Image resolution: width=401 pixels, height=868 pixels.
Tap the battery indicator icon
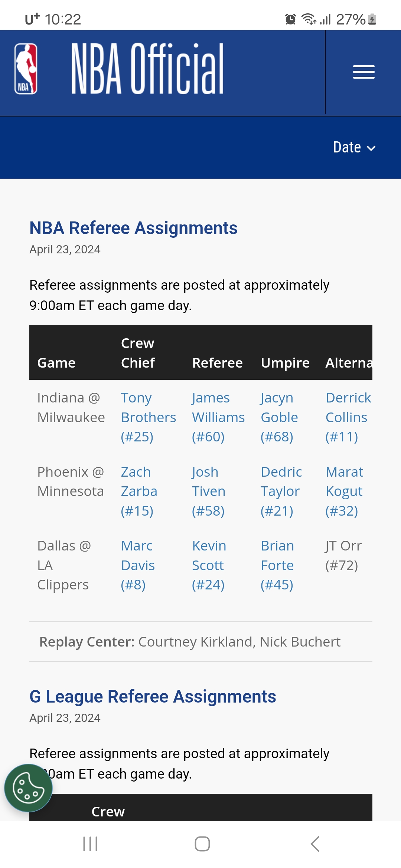(x=372, y=19)
